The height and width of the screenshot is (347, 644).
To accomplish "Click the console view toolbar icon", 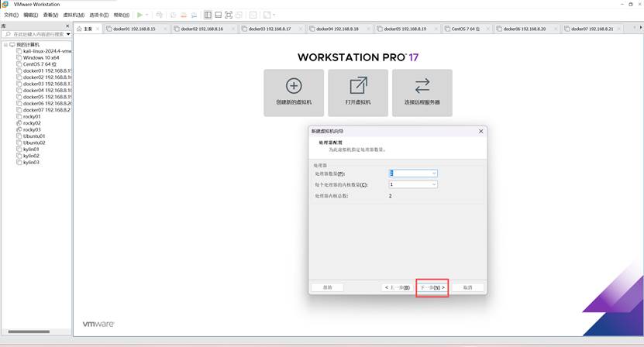I will tap(253, 15).
